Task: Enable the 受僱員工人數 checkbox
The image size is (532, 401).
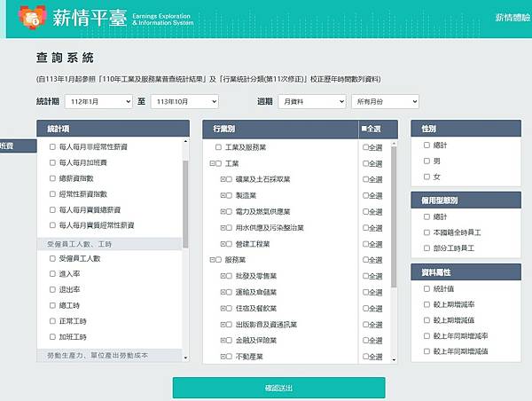Action: pyautogui.click(x=52, y=258)
